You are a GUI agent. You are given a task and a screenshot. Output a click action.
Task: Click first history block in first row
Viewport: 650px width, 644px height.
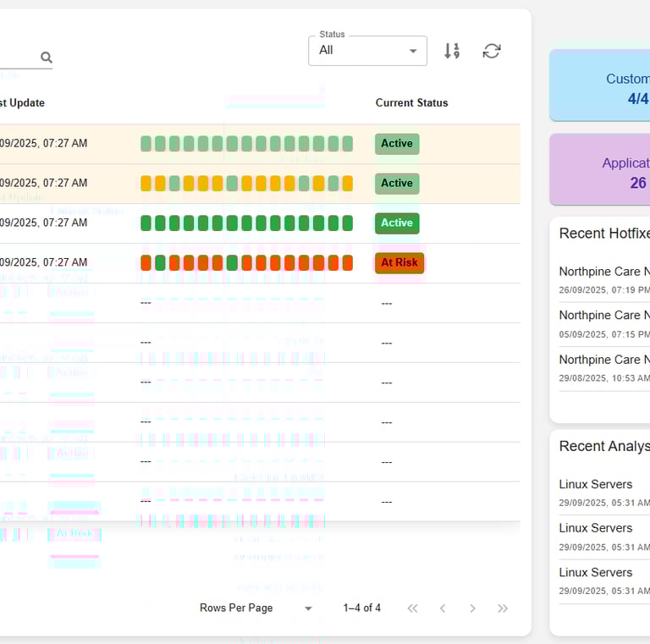146,144
